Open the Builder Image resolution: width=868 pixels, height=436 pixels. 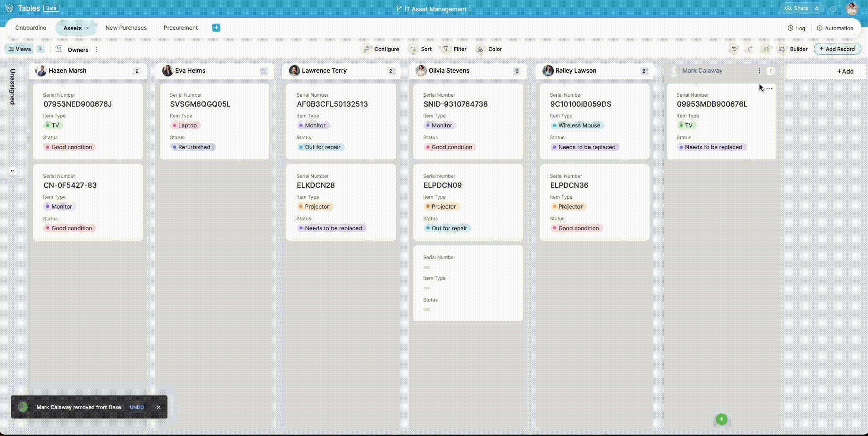click(x=793, y=49)
